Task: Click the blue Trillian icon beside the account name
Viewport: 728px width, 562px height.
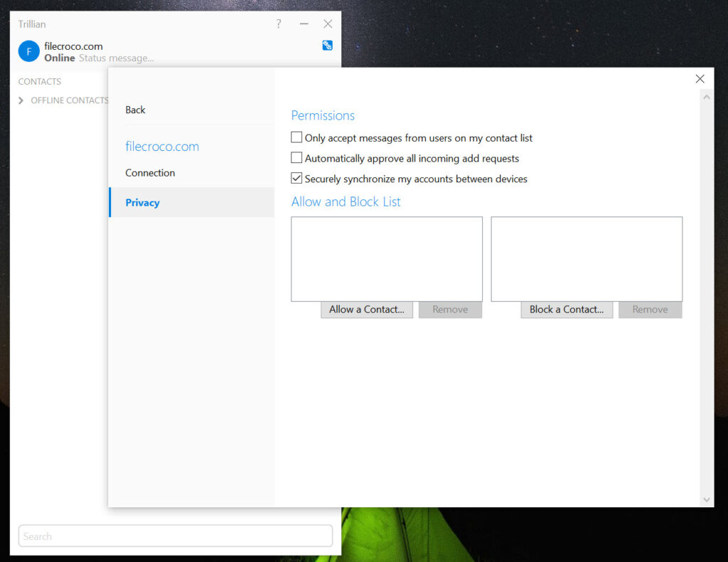Action: tap(327, 46)
